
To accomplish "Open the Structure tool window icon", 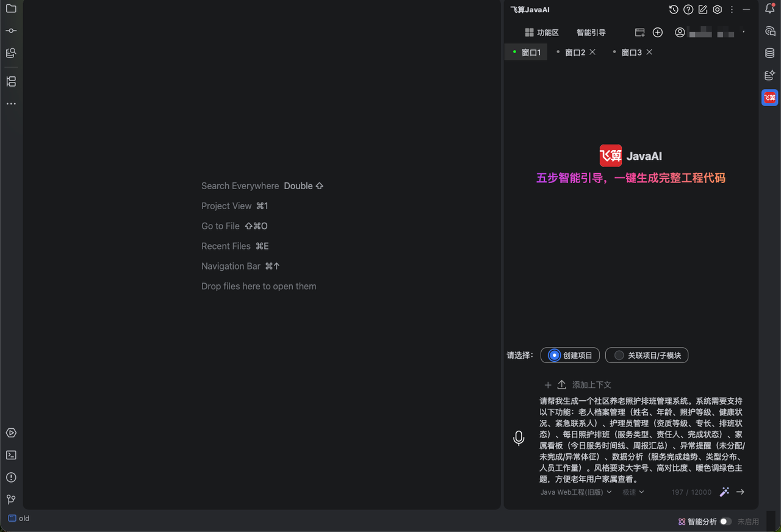I will 11,81.
